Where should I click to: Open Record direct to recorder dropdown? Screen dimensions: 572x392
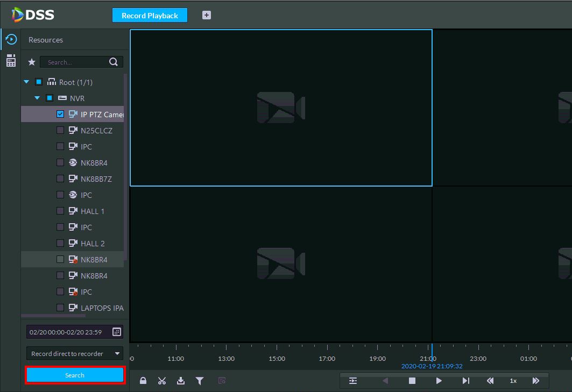[75, 353]
